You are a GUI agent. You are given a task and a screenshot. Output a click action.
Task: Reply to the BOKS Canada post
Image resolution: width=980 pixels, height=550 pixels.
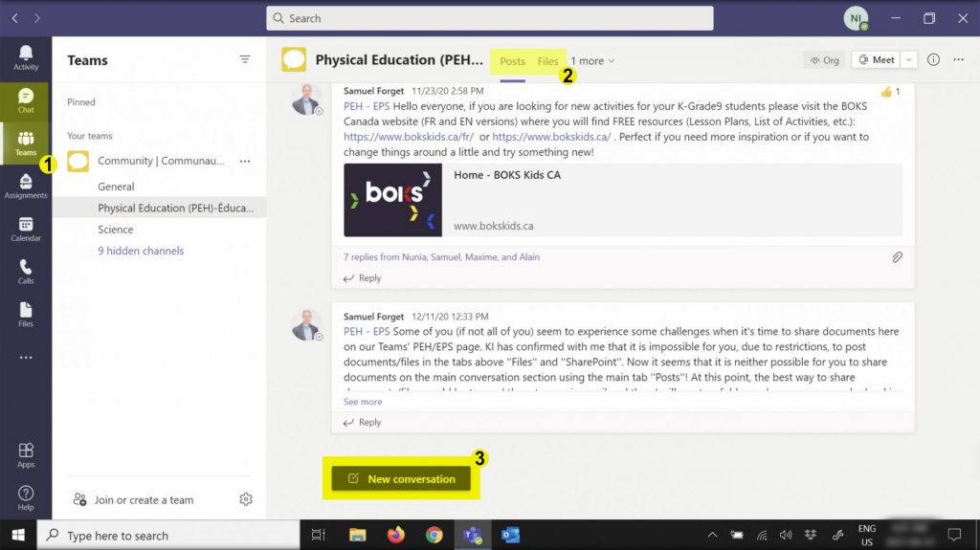pyautogui.click(x=363, y=278)
